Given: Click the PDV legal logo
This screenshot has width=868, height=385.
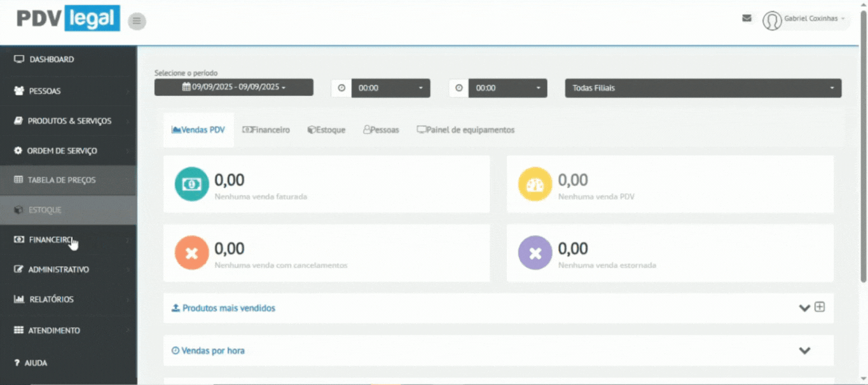Looking at the screenshot, I should click(67, 18).
